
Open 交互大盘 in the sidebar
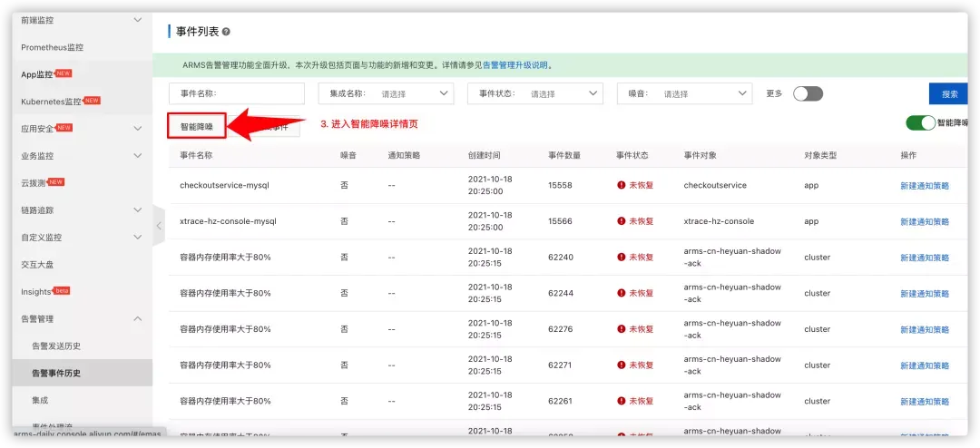tap(37, 264)
